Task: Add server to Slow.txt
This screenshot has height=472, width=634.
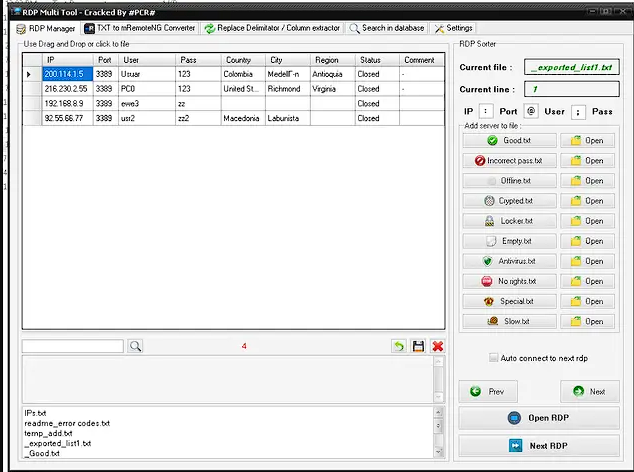Action: (x=509, y=322)
